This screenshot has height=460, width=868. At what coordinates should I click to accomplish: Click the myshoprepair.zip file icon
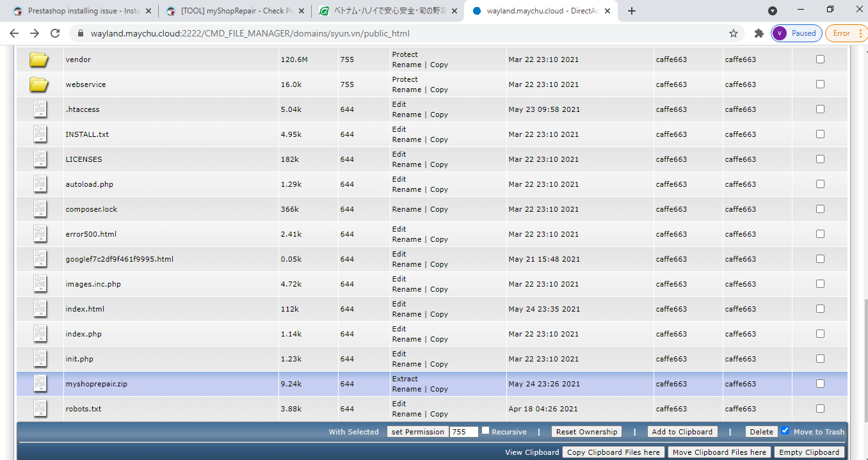[40, 384]
